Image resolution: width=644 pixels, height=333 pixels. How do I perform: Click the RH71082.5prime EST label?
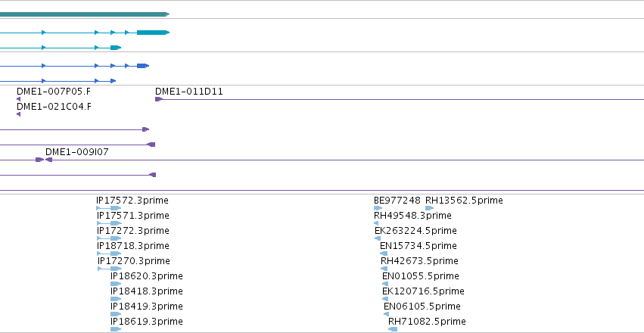[427, 322]
